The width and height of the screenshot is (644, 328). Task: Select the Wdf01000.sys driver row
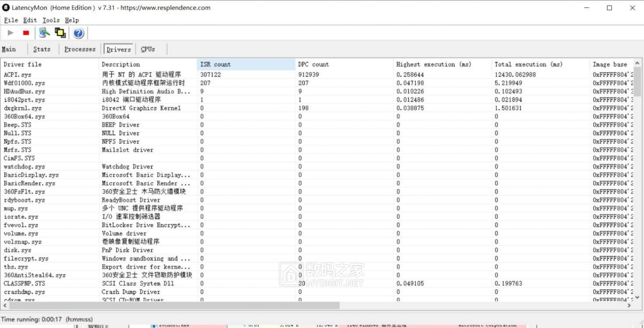pos(317,83)
